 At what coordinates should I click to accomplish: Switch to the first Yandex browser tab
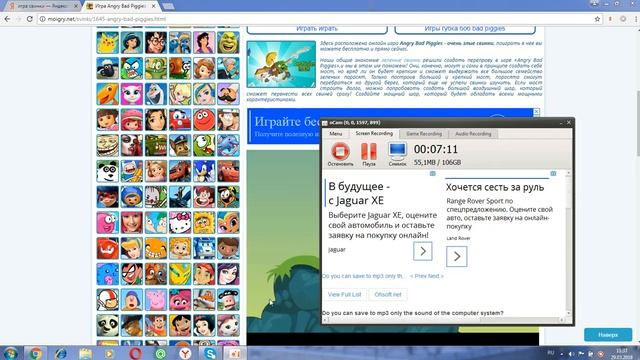43,6
